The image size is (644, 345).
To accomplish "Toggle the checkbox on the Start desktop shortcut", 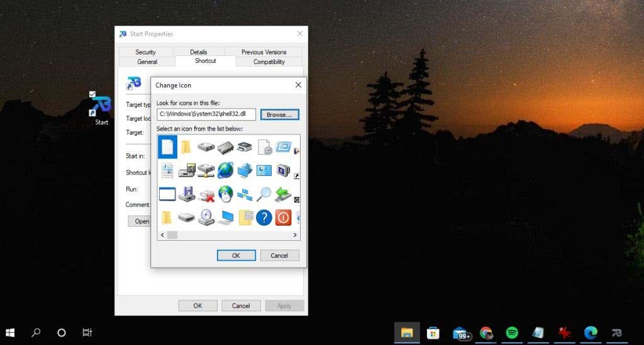I will coord(92,94).
